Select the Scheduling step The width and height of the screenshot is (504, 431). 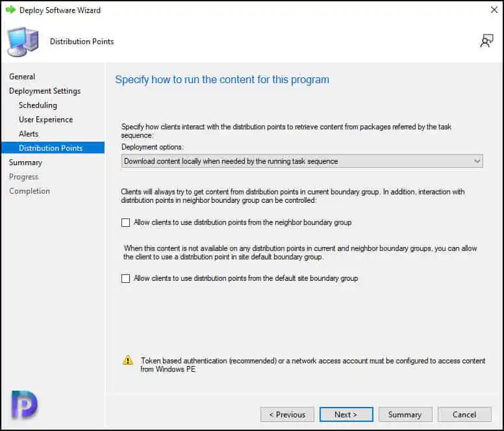point(38,105)
